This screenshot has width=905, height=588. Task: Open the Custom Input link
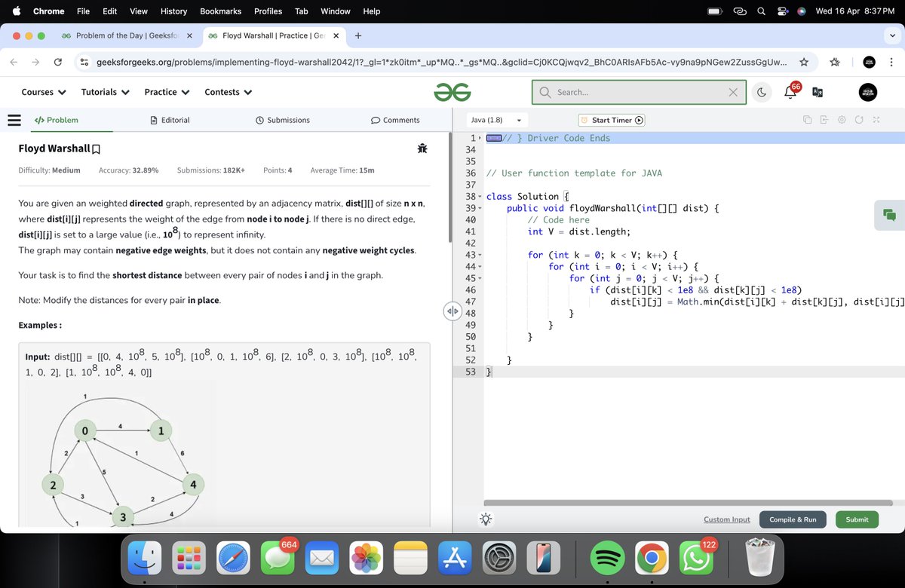(x=727, y=519)
